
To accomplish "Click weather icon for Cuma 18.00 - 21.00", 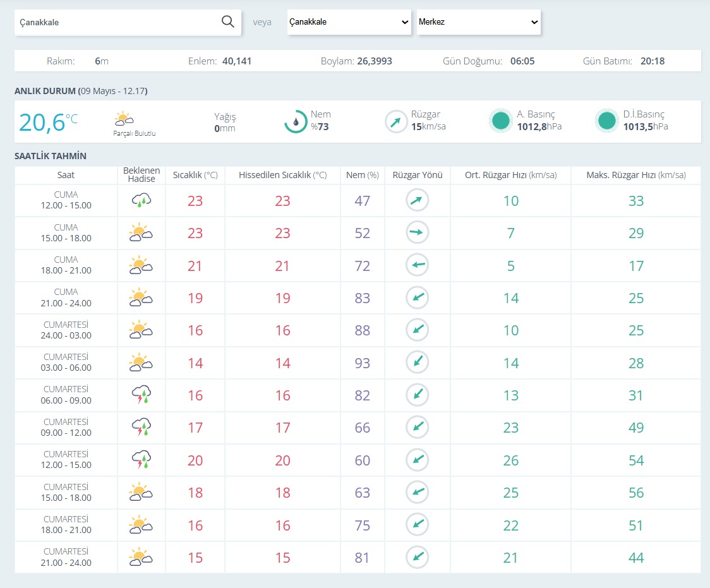I will coord(141,265).
